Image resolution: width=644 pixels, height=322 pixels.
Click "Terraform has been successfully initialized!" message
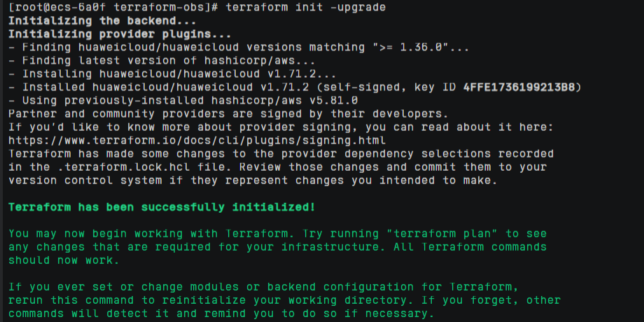click(162, 207)
